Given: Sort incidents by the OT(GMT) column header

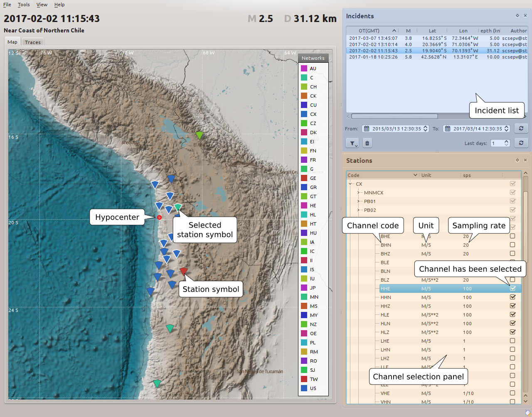Looking at the screenshot, I should click(369, 31).
